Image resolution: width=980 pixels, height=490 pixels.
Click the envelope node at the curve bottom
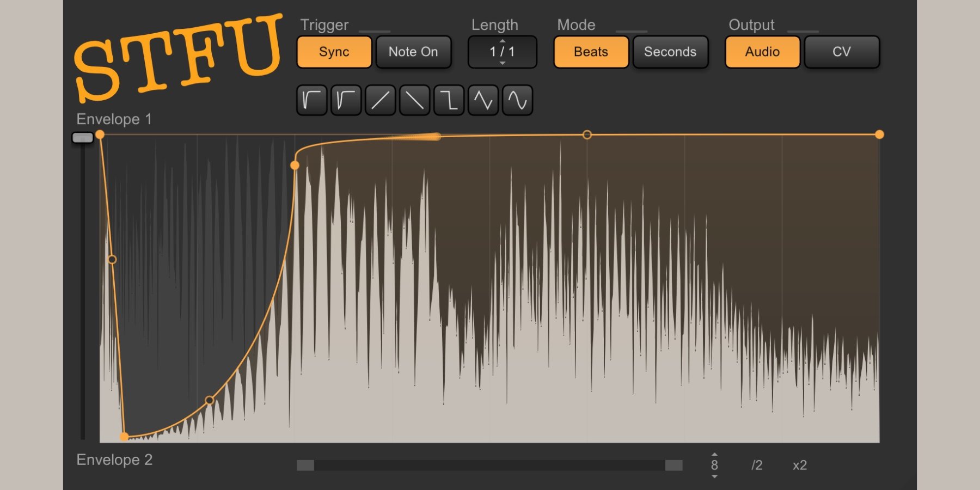[125, 436]
